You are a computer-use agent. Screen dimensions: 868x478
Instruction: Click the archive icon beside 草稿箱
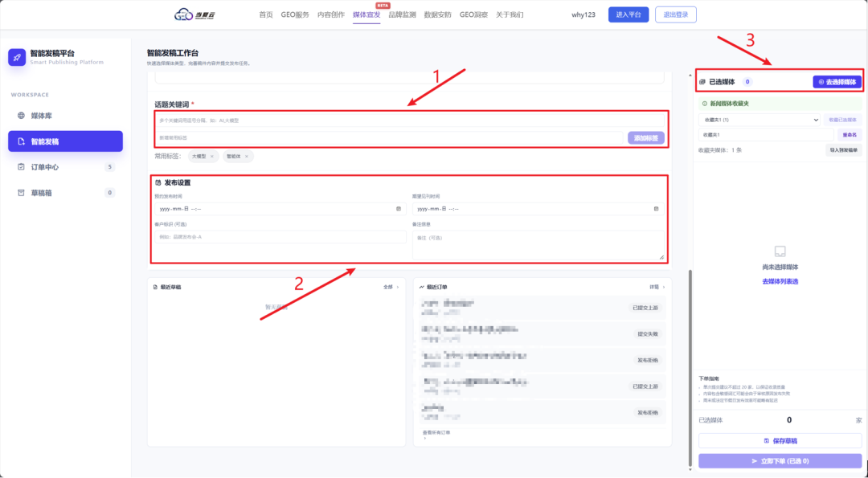[x=21, y=193]
